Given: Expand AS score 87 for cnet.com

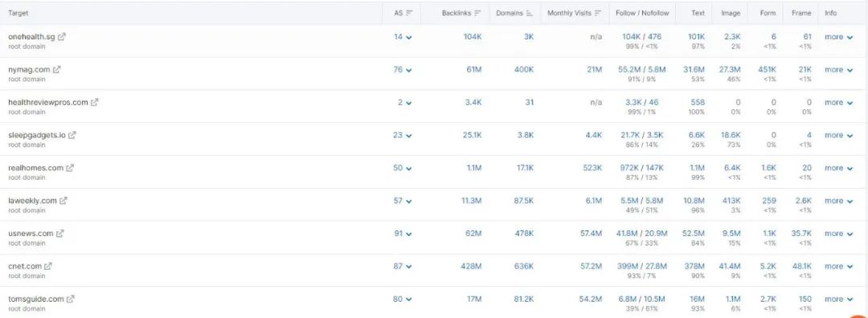Looking at the screenshot, I should tap(403, 266).
